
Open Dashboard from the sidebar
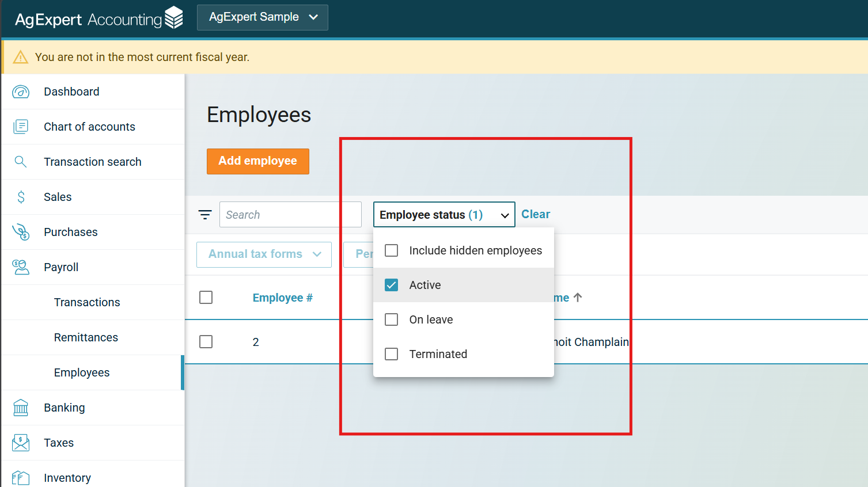click(x=93, y=92)
